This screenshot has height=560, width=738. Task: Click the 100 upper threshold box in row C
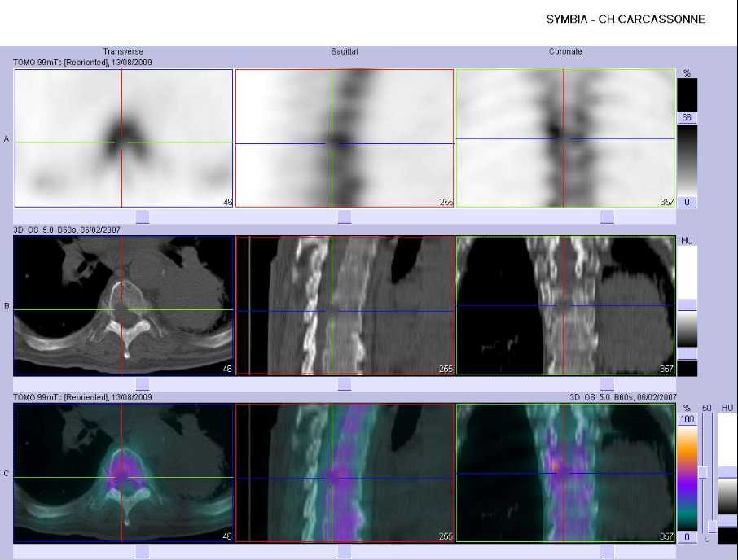(687, 419)
